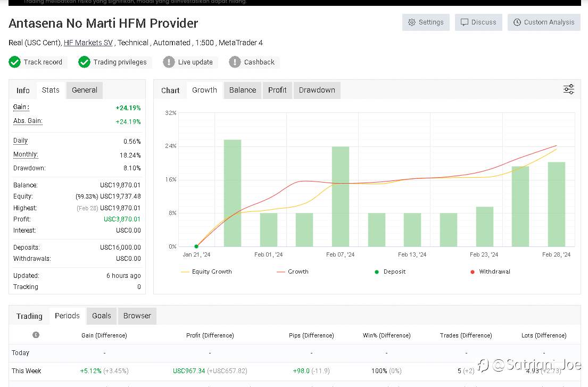Toggle the Withdrawal legend marker
Image resolution: width=588 pixels, height=387 pixels.
click(x=490, y=271)
